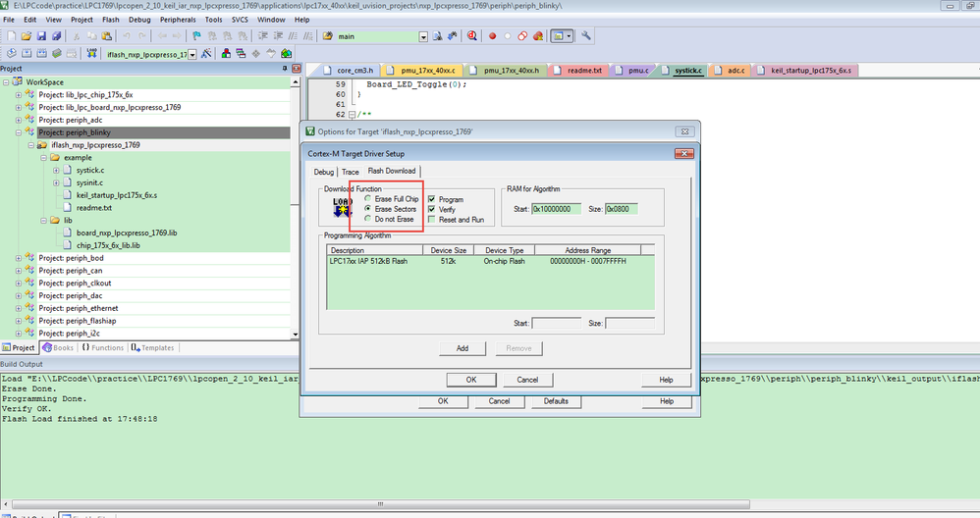The width and height of the screenshot is (980, 518).
Task: Click Add button for programming algorithm
Action: click(x=463, y=348)
